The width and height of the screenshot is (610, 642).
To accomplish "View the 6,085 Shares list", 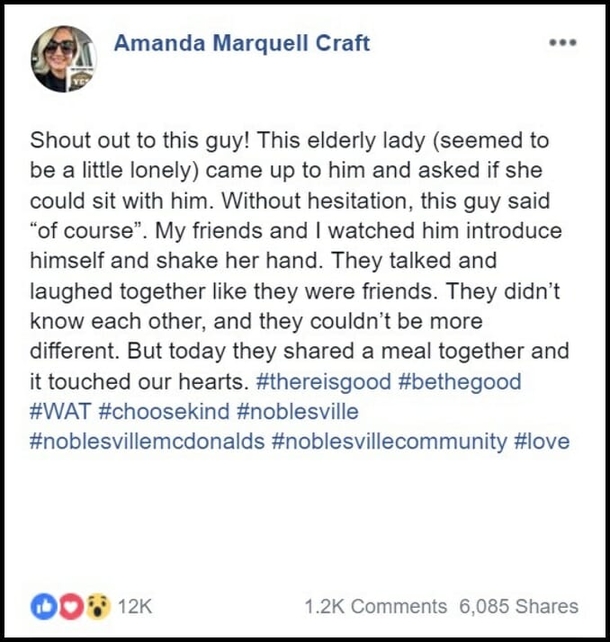I will pyautogui.click(x=518, y=606).
